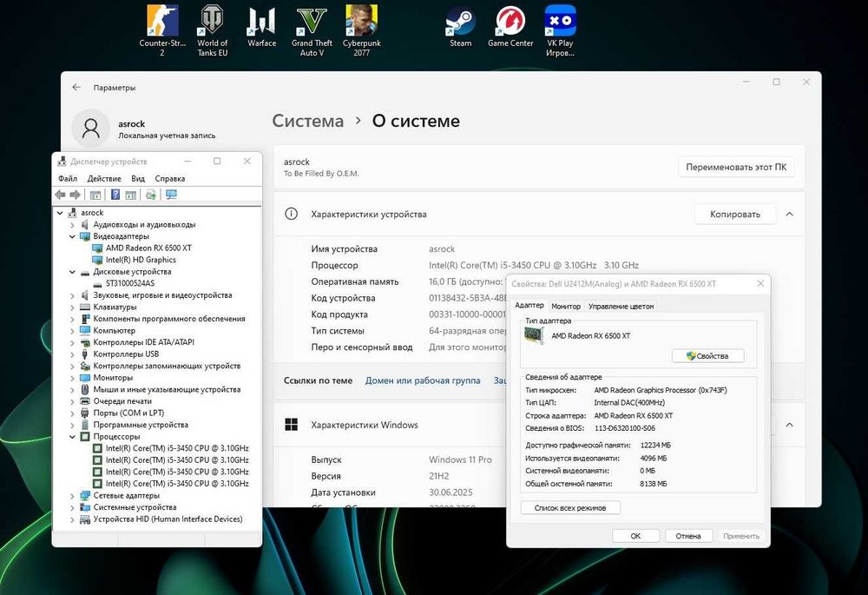Open the Файл menu

tap(68, 178)
